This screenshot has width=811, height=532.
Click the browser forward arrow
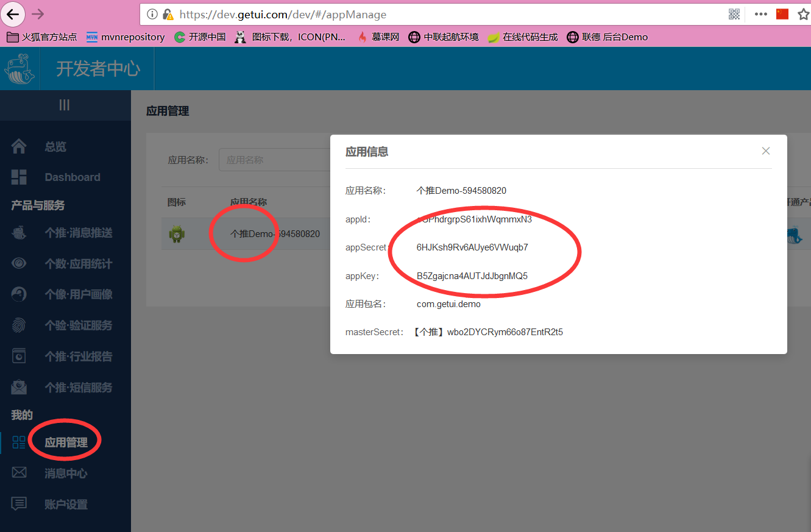pyautogui.click(x=38, y=13)
